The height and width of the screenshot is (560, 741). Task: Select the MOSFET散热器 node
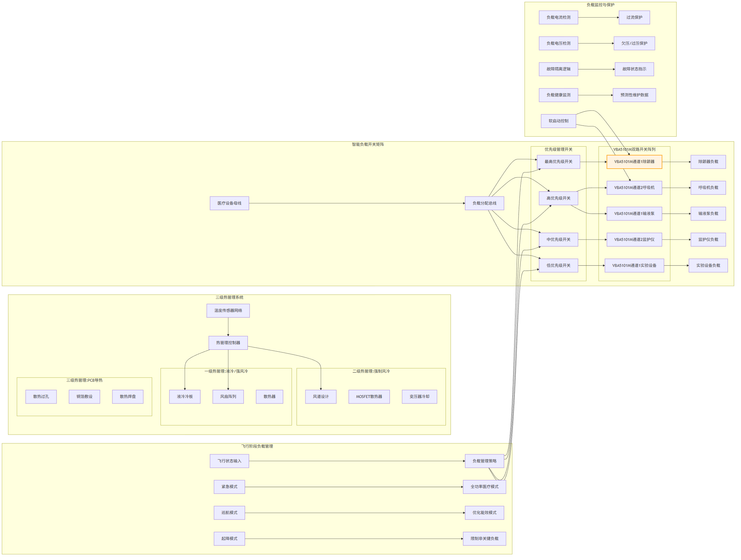pyautogui.click(x=369, y=397)
